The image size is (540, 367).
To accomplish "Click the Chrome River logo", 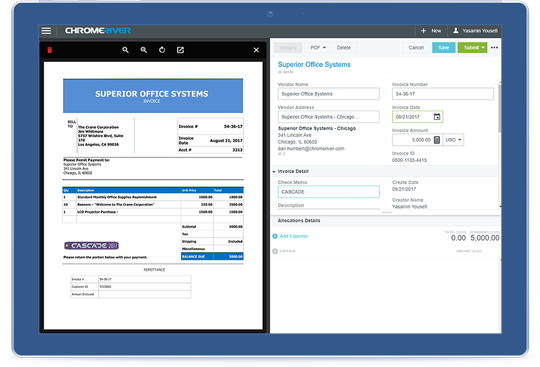I will pos(98,31).
